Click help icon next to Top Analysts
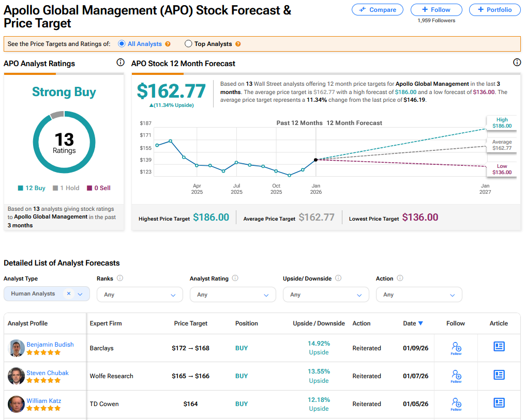The width and height of the screenshot is (526, 420). pos(238,44)
